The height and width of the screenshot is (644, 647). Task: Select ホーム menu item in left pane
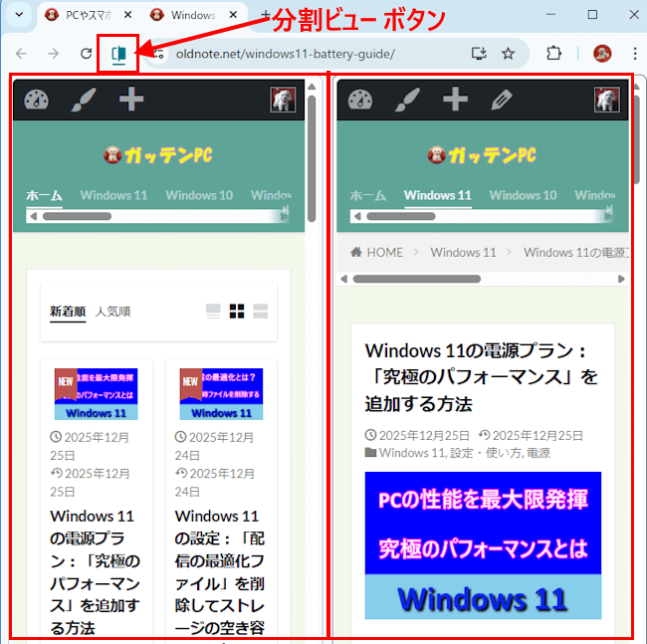point(44,195)
